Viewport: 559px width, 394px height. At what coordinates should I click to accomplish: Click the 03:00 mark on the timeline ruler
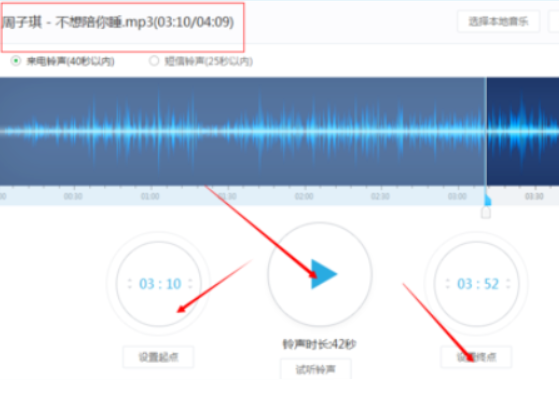[457, 196]
